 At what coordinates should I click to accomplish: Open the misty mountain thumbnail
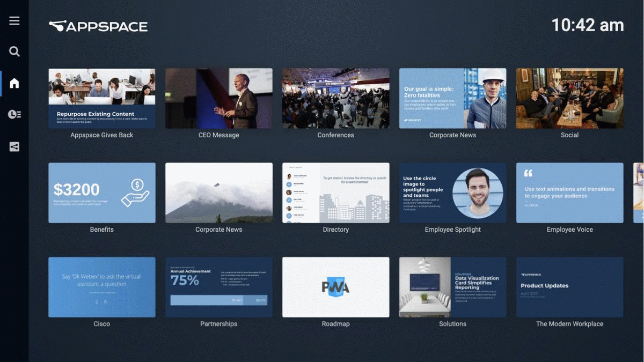219,193
